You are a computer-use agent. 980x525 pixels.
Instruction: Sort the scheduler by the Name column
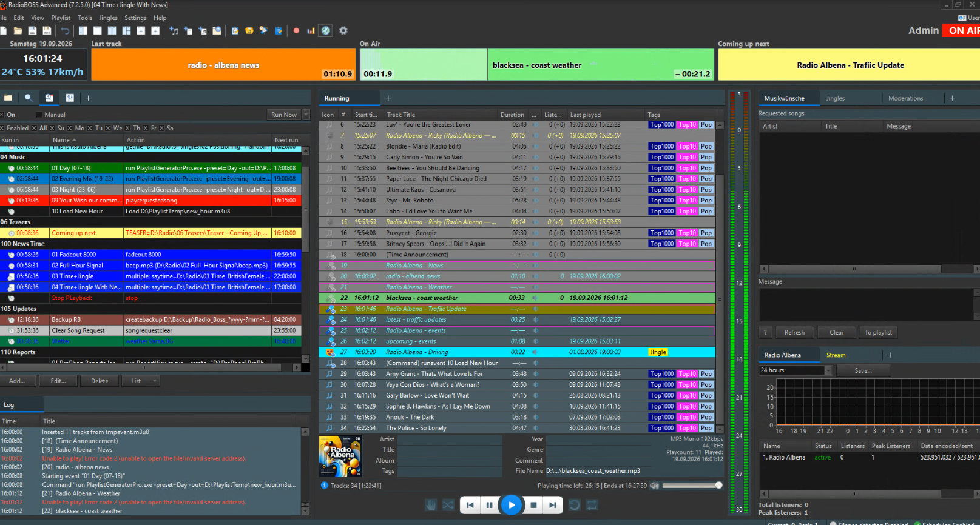87,140
